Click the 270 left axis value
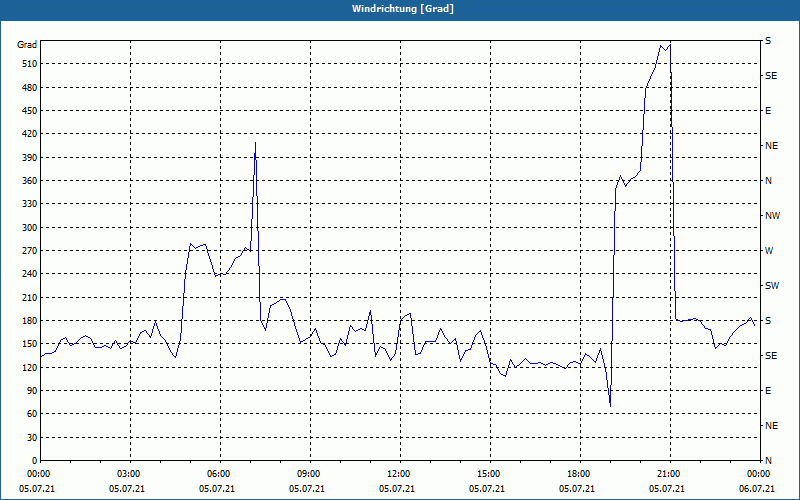 [30, 251]
